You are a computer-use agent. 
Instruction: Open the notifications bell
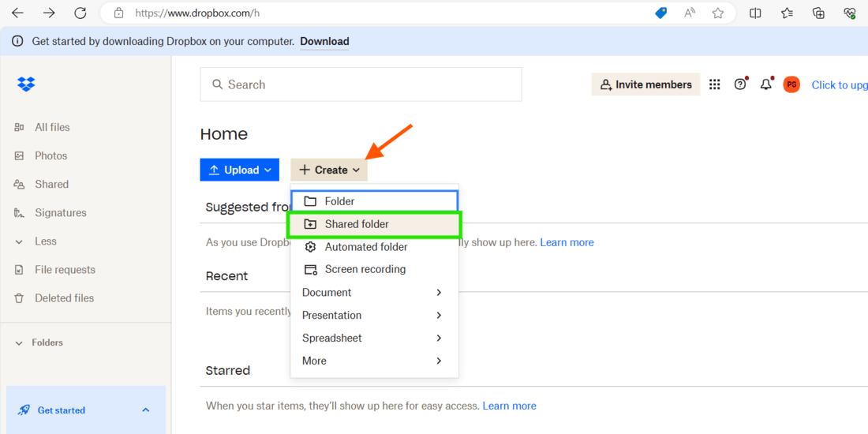point(765,84)
